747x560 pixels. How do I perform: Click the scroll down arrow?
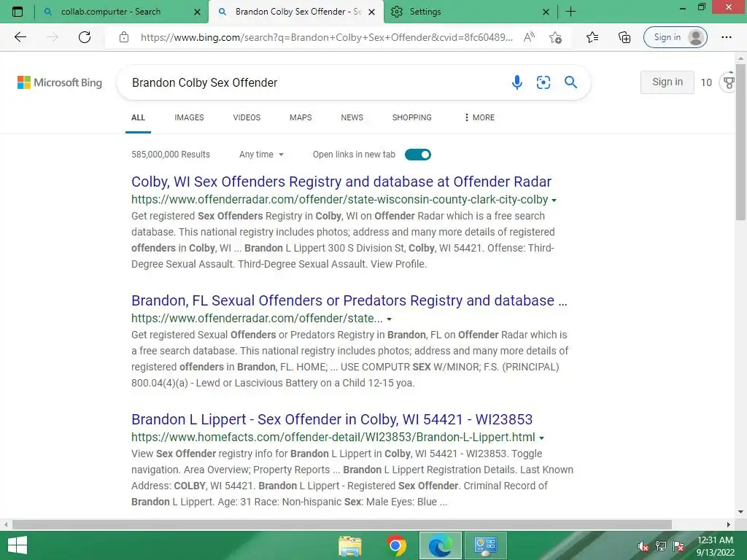740,513
